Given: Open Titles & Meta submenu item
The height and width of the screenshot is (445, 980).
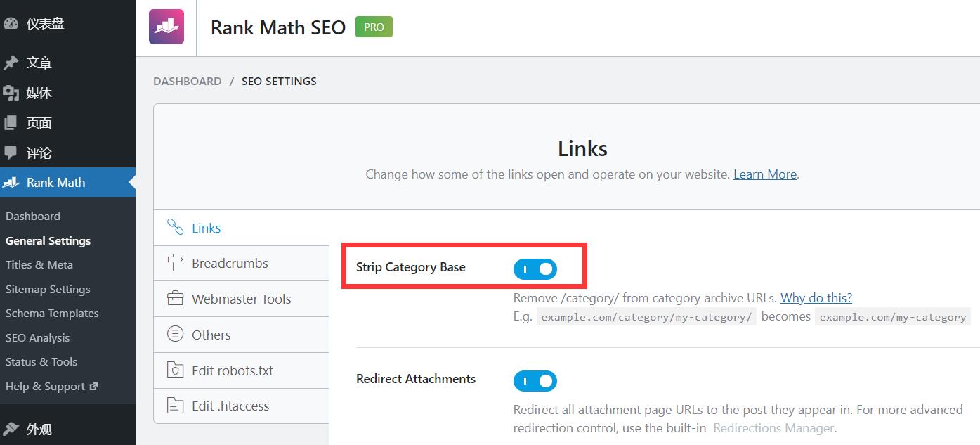Looking at the screenshot, I should tap(39, 264).
